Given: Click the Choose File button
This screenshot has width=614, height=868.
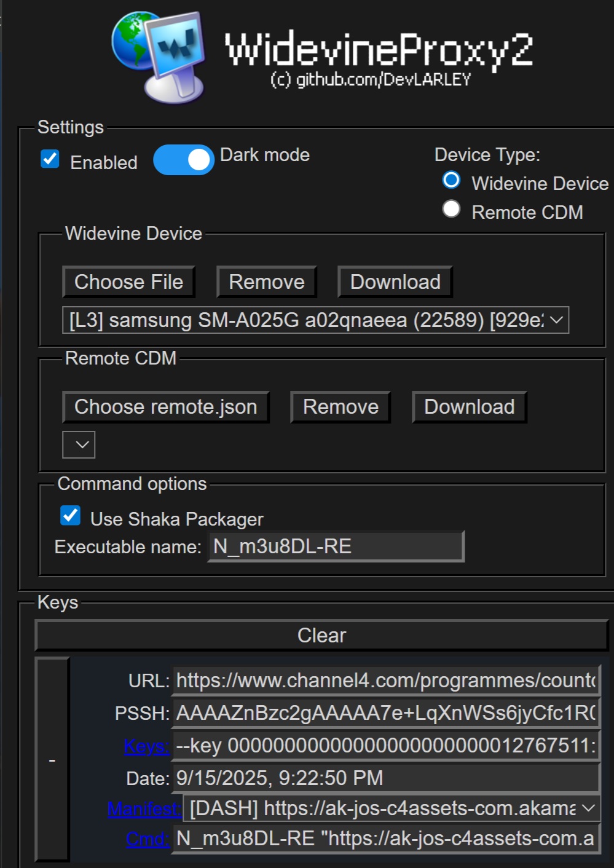Looking at the screenshot, I should click(x=128, y=282).
